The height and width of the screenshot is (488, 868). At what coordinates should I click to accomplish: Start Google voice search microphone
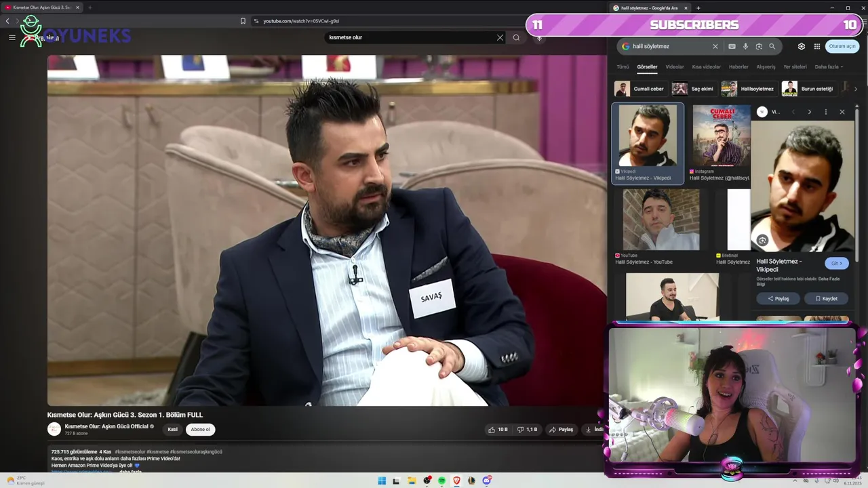(x=745, y=46)
